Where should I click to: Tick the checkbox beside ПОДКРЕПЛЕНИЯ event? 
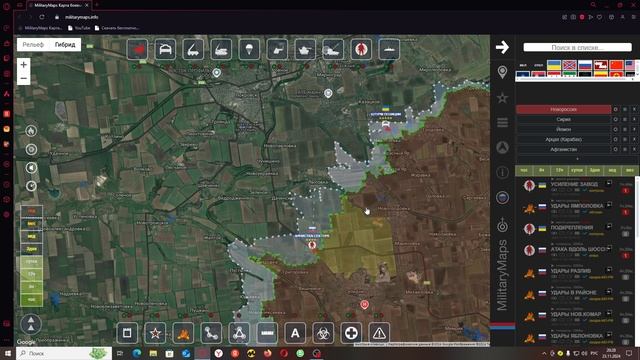625,234
